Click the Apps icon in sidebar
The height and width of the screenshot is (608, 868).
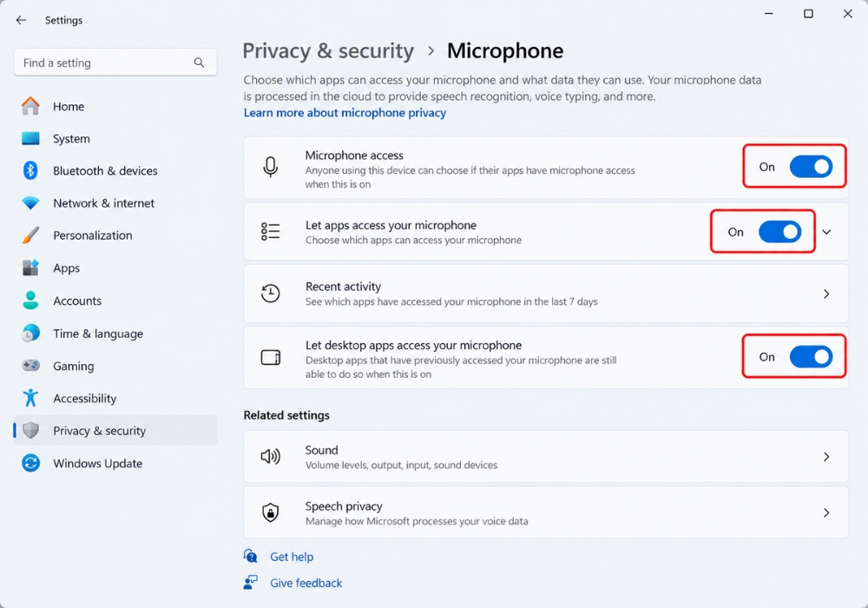coord(30,268)
